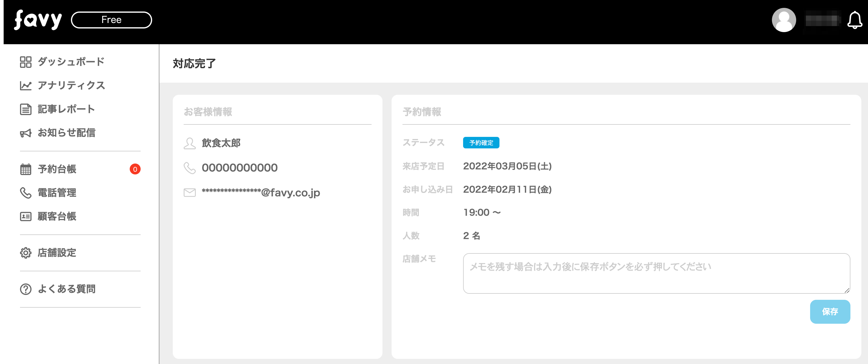Click the Free plan badge
The width and height of the screenshot is (868, 364).
point(111,20)
